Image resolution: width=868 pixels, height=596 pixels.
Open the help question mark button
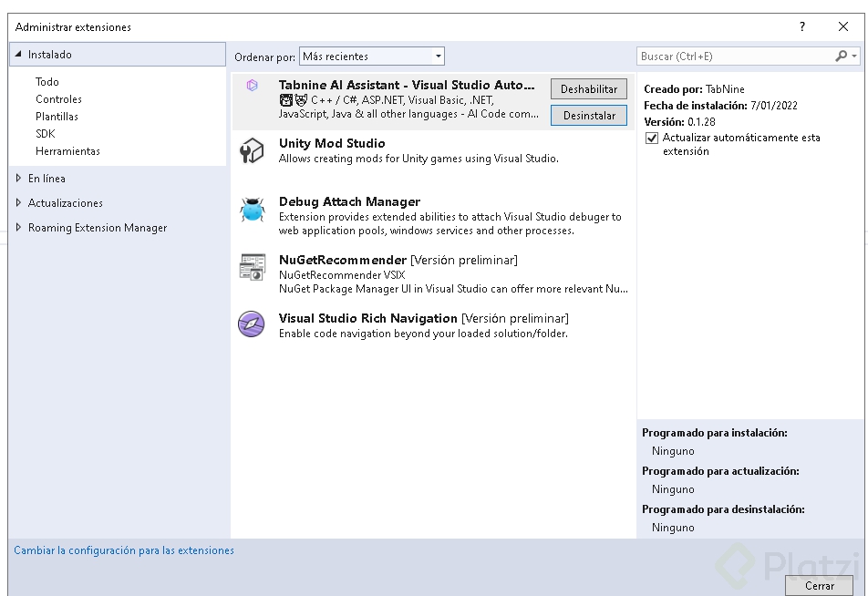tap(802, 26)
